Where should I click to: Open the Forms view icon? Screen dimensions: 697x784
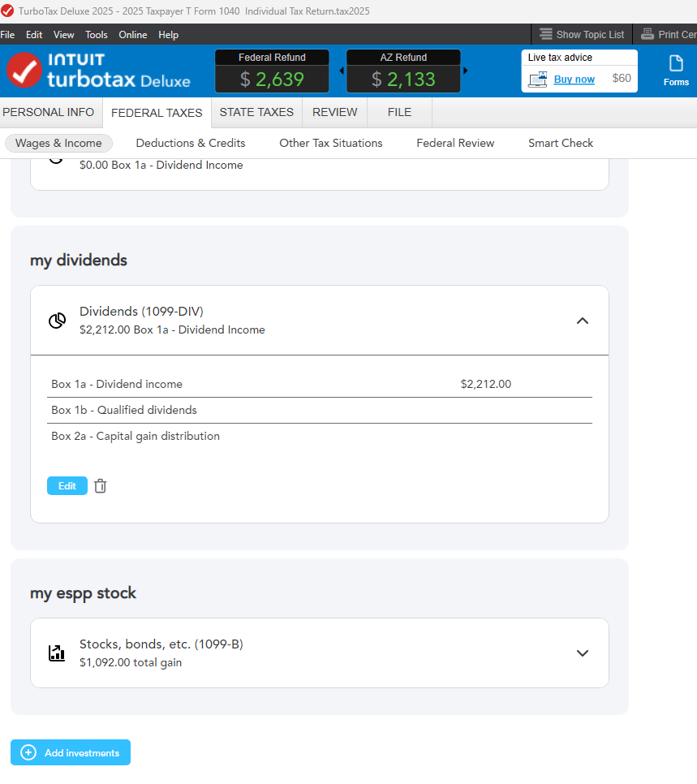point(676,64)
